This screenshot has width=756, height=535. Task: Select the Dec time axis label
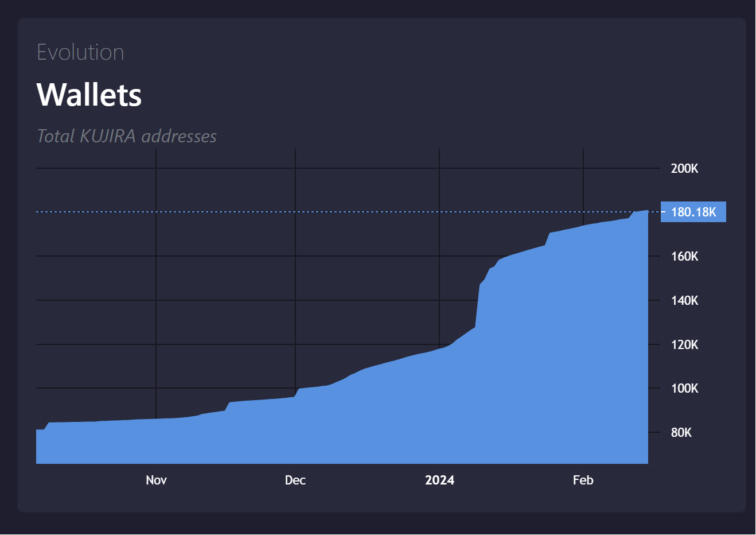pos(295,480)
